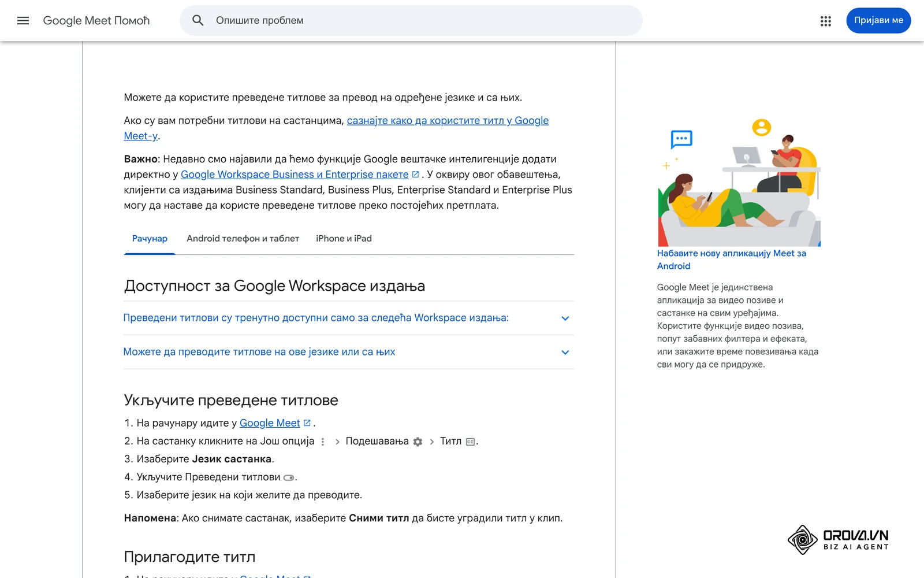The image size is (924, 578).
Task: Open Набавите нову апликацију Meet за Android link
Action: (x=731, y=260)
